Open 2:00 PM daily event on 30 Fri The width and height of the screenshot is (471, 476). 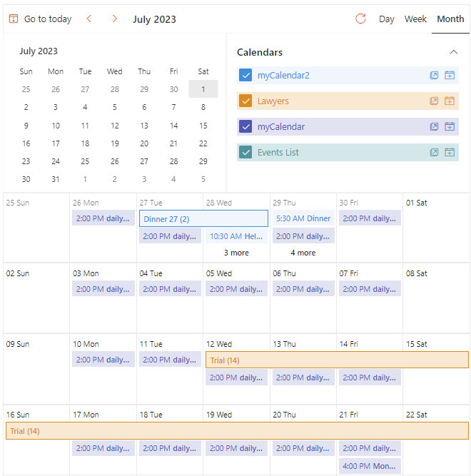370,218
